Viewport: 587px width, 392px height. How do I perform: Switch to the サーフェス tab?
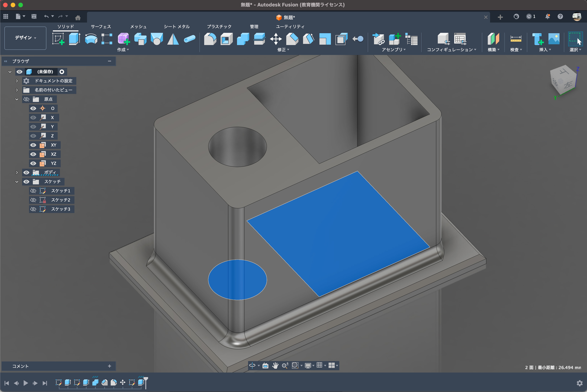point(101,27)
